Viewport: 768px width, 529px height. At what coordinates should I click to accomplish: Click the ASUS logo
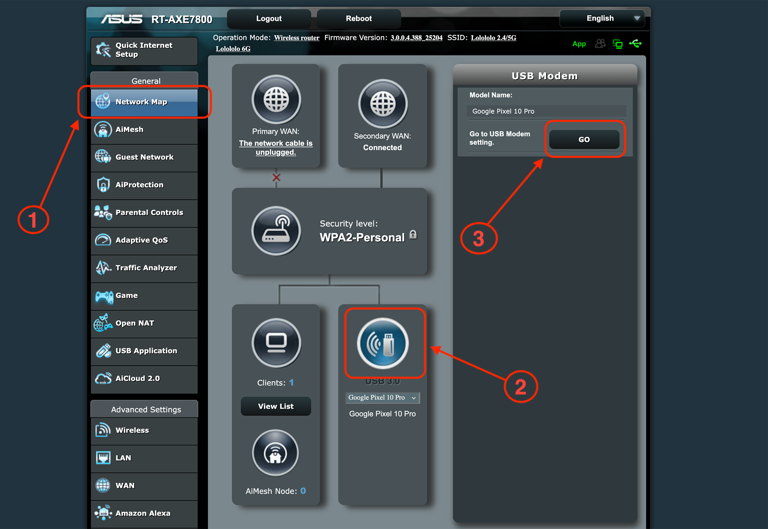coord(122,19)
